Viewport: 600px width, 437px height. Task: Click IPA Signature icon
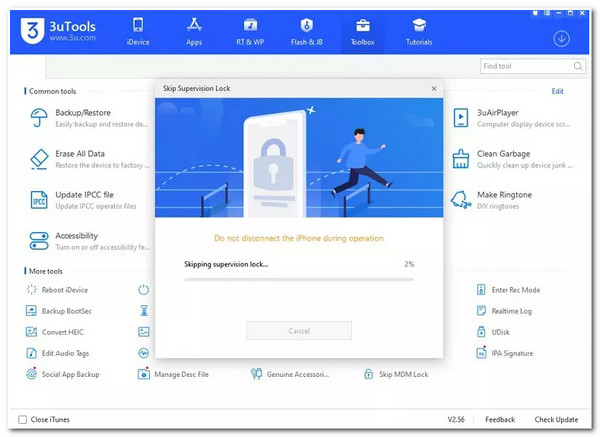pyautogui.click(x=481, y=352)
